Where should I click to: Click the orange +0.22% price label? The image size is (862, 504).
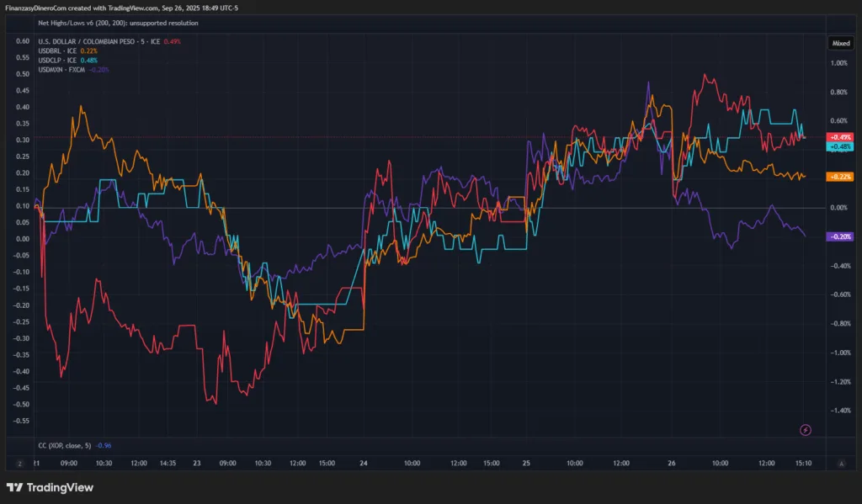point(840,177)
